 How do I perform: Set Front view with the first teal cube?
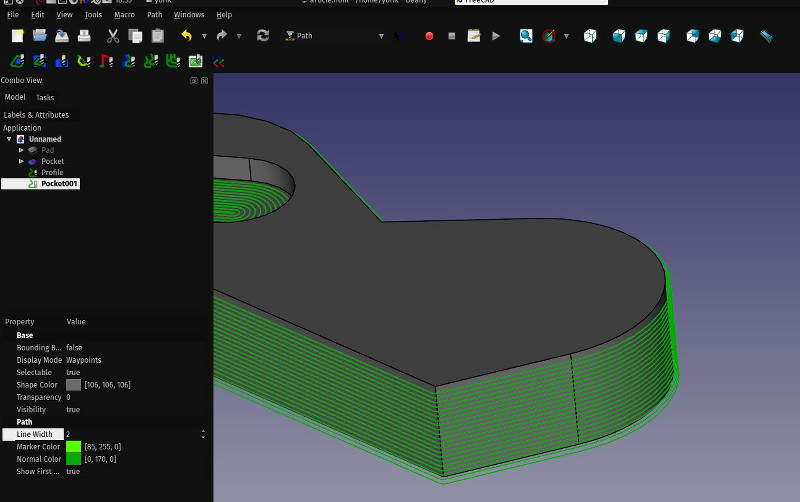pyautogui.click(x=619, y=36)
